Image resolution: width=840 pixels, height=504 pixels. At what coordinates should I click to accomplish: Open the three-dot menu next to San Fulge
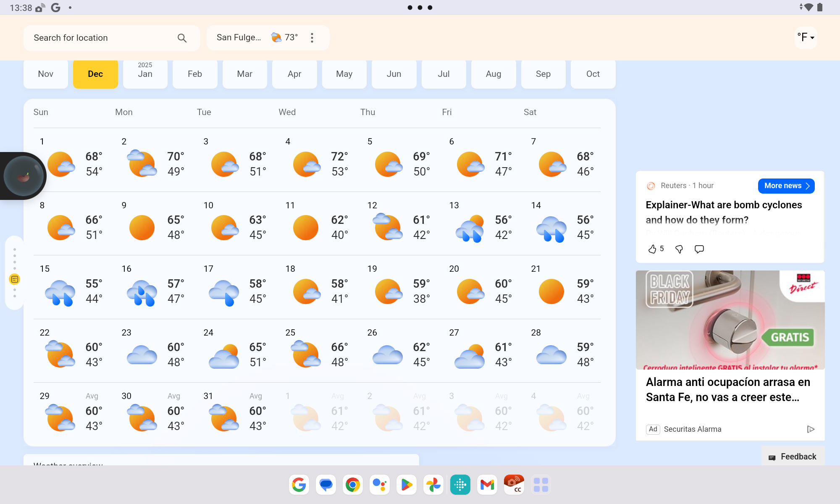coord(312,38)
